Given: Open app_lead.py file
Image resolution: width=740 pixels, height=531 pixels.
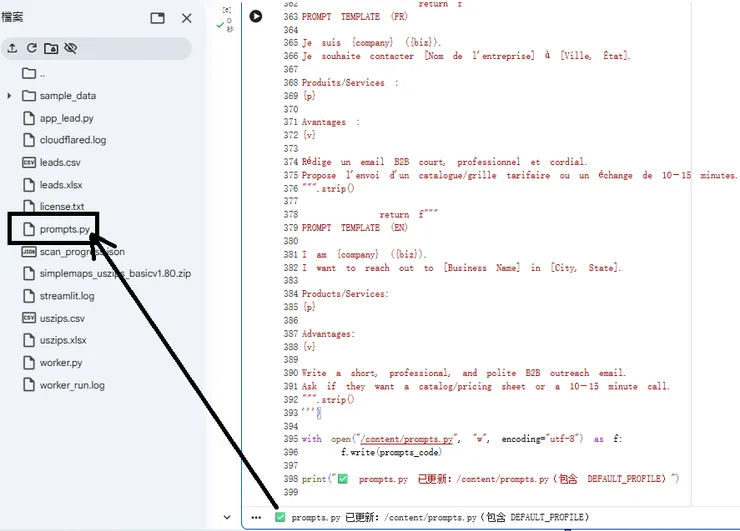Looking at the screenshot, I should click(67, 118).
